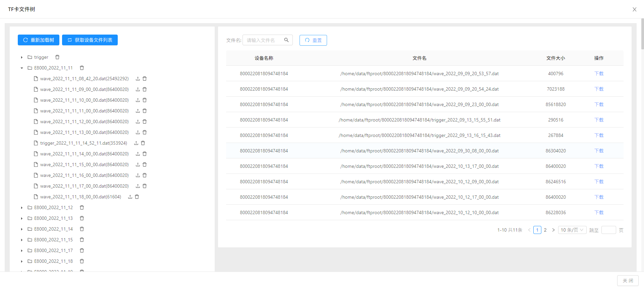Screen dimensions: 644x290
Task: Click upload icon for trigger_2022_11_11_14_52_11.dat
Action: (136, 143)
